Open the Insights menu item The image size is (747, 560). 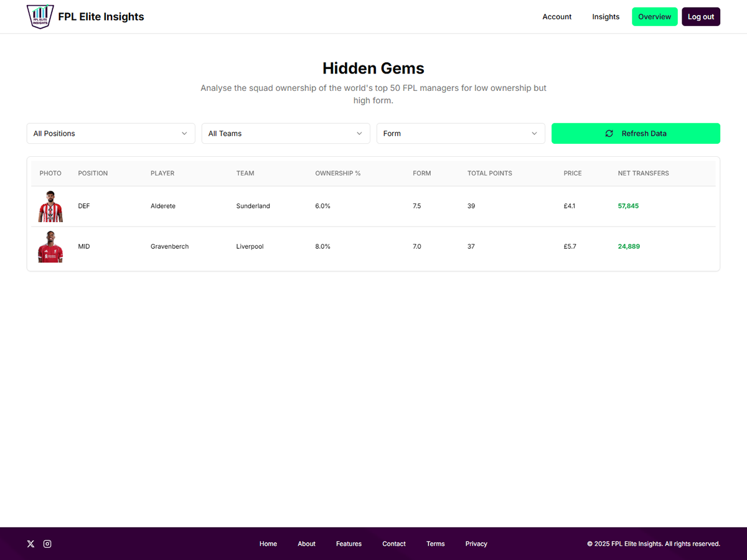pyautogui.click(x=606, y=17)
